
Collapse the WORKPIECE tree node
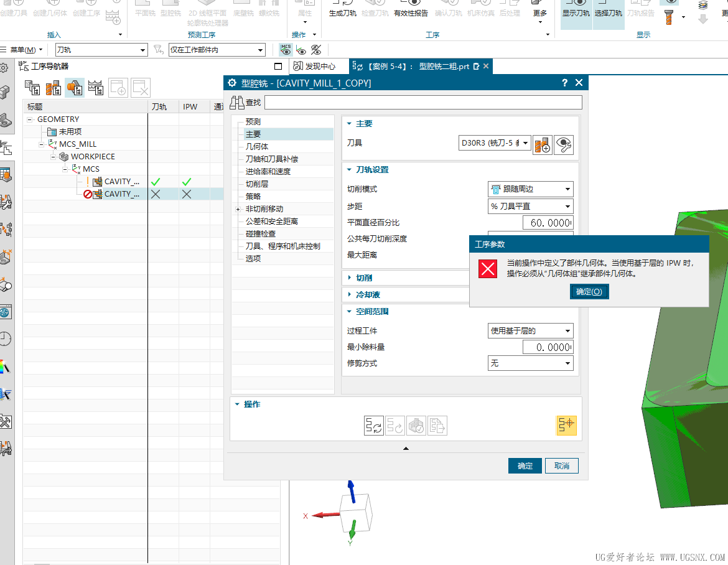53,157
